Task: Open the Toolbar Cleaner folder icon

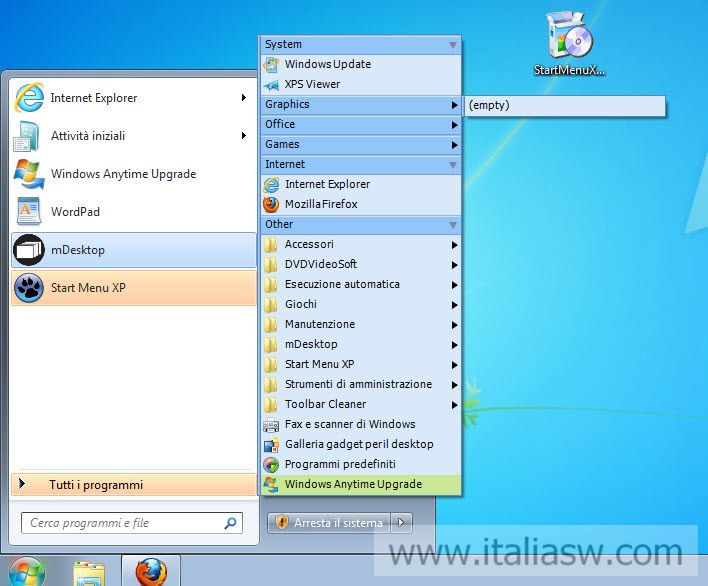Action: pyautogui.click(x=271, y=405)
